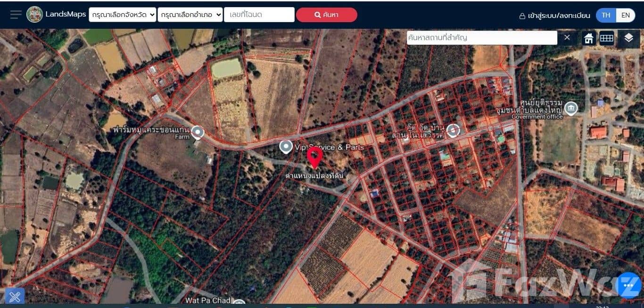644x308 pixels.
Task: Switch language to TH
Action: 606,15
